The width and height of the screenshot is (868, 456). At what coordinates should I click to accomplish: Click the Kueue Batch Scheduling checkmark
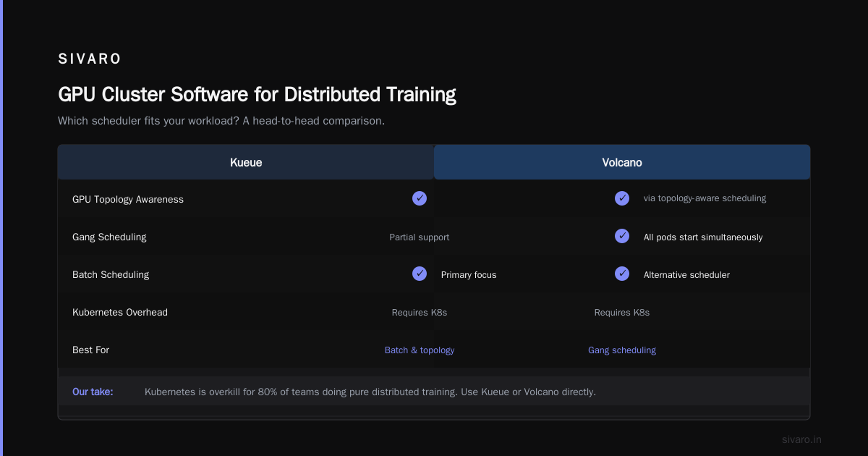click(420, 274)
